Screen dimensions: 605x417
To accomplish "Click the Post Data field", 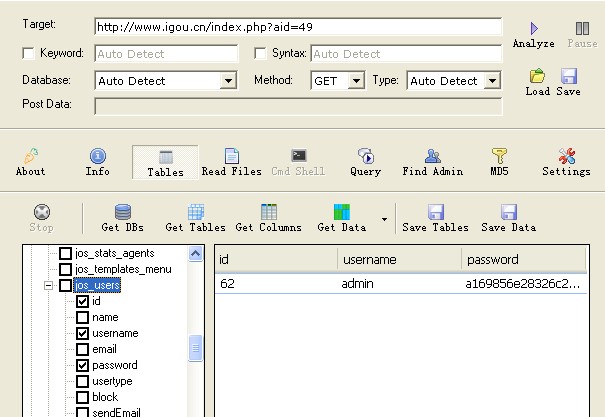I will (298, 106).
